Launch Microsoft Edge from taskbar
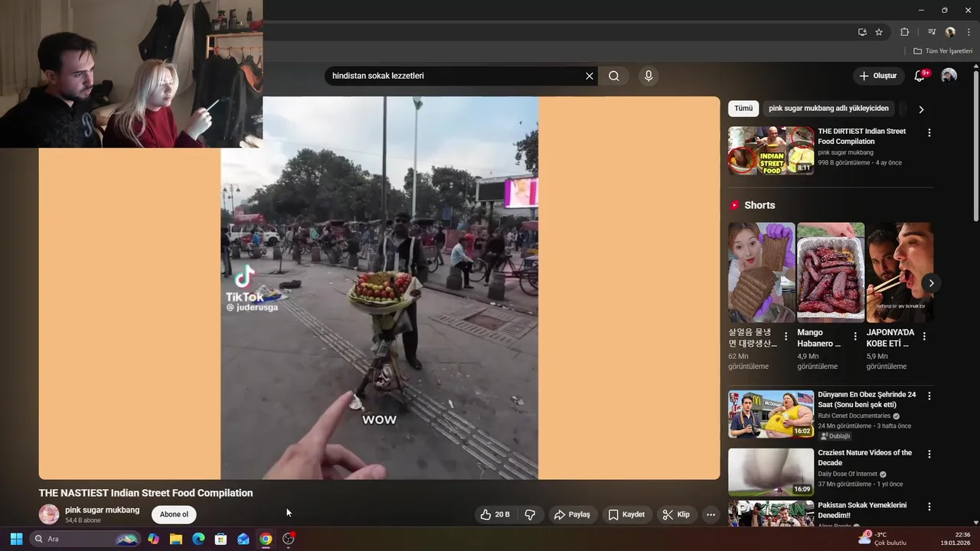Viewport: 980px width, 551px height. pyautogui.click(x=198, y=539)
